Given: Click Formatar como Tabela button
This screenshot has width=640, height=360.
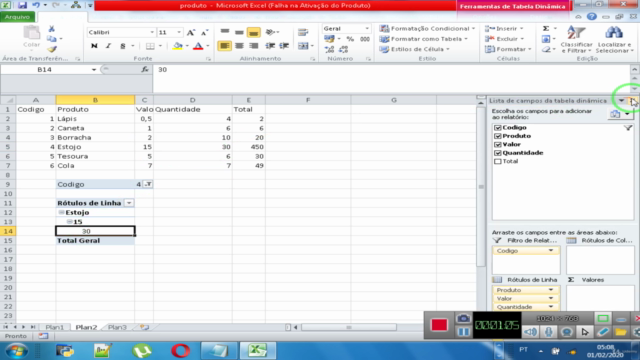Looking at the screenshot, I should pos(423,39).
